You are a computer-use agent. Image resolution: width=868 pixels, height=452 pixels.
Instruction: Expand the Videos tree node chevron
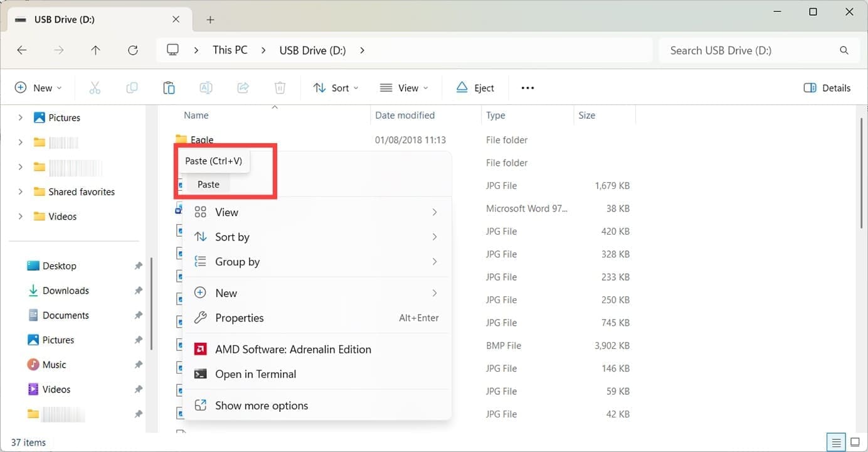coord(21,216)
